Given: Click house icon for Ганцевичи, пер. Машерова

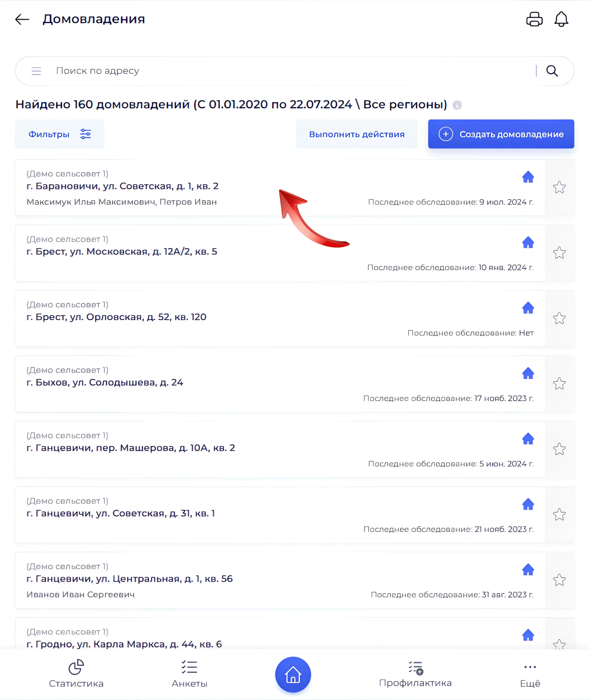Looking at the screenshot, I should pos(528,439).
